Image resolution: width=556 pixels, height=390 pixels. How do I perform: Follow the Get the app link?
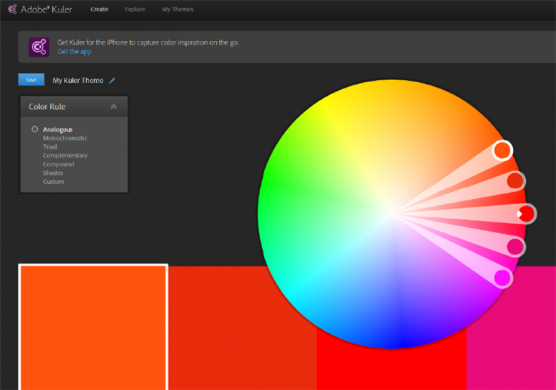point(74,52)
